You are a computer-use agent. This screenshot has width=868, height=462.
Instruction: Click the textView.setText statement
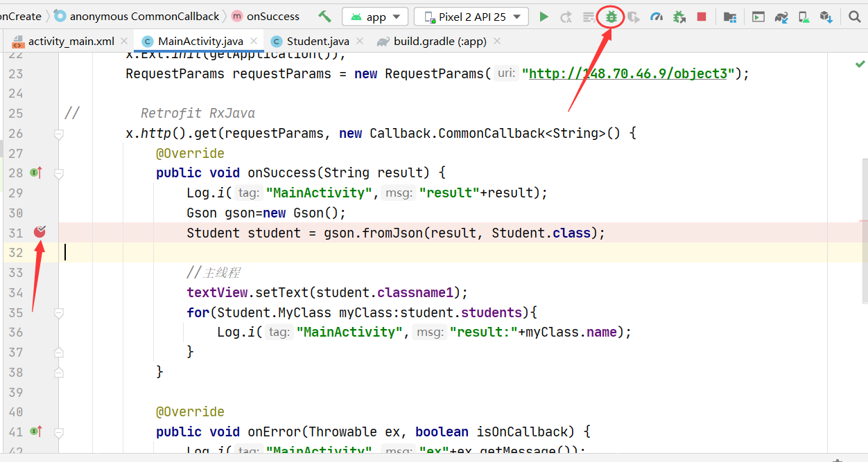coord(327,292)
